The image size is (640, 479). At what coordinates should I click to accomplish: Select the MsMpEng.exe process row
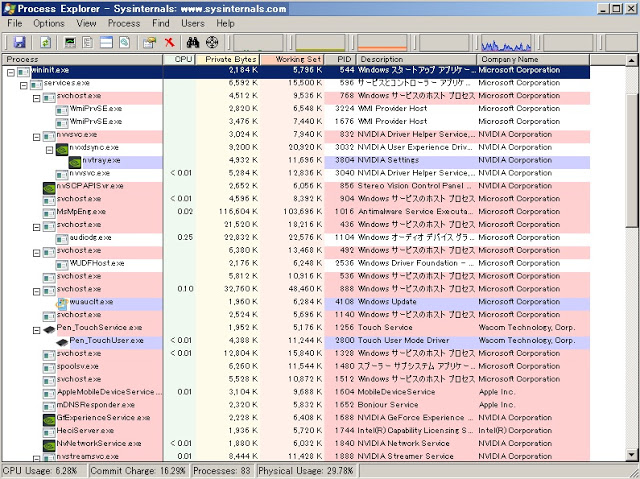point(296,212)
